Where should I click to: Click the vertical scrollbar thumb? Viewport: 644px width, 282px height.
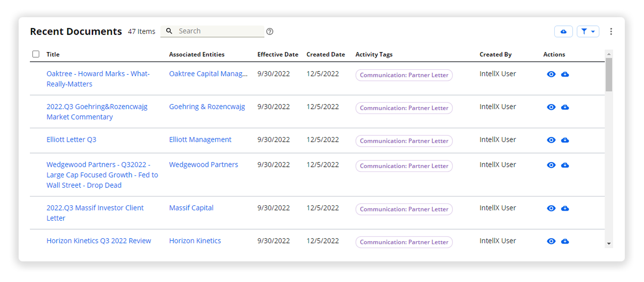(609, 74)
